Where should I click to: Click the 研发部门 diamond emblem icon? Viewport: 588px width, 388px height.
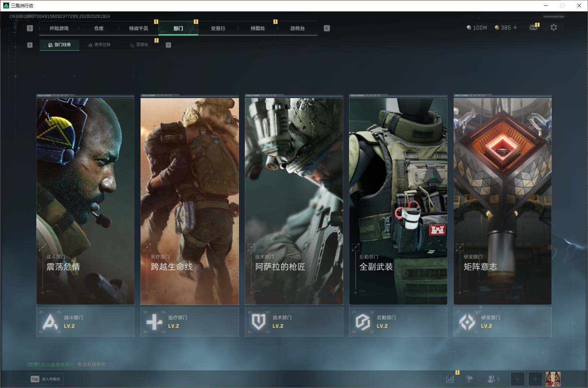coord(467,322)
